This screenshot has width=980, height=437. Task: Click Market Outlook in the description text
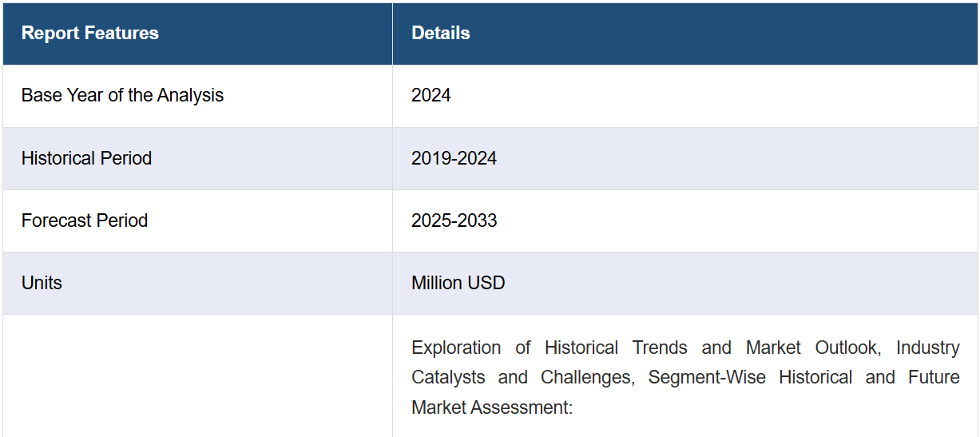(x=813, y=348)
